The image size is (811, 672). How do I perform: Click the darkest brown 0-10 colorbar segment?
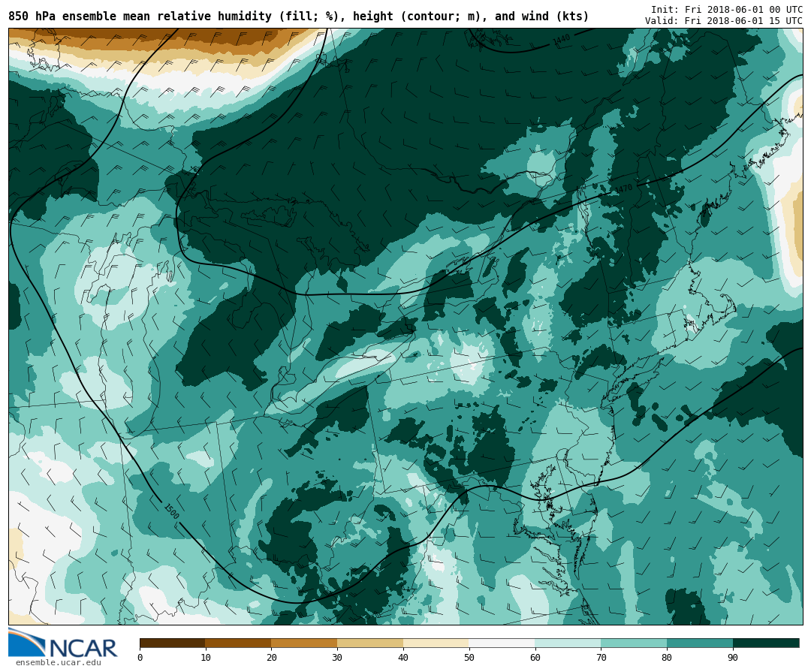pos(173,643)
